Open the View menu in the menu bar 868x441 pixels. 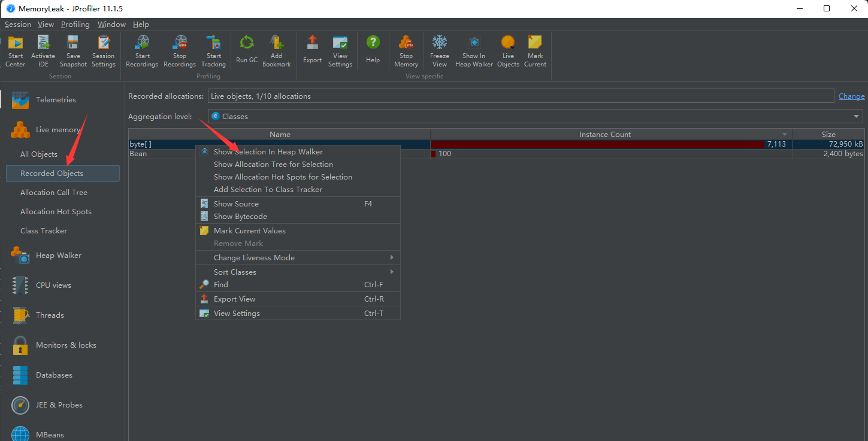46,25
